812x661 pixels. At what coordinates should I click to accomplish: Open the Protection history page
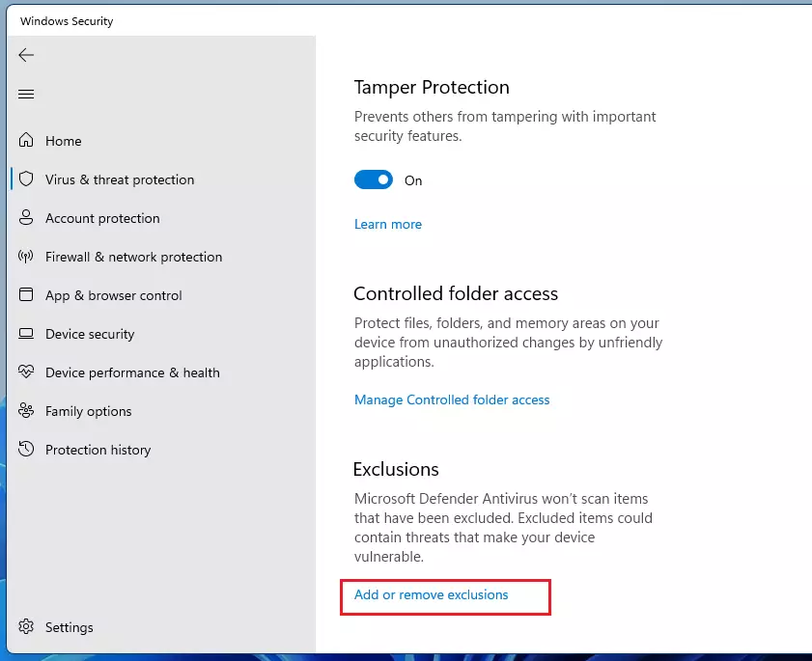(98, 450)
